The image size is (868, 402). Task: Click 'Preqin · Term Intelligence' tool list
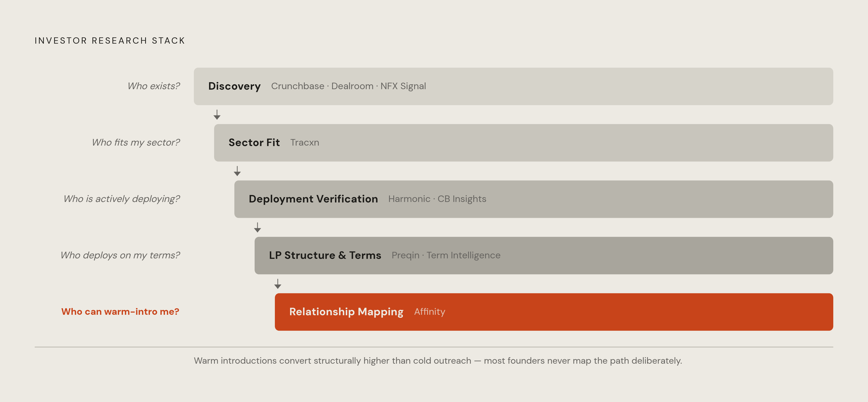[x=446, y=255]
